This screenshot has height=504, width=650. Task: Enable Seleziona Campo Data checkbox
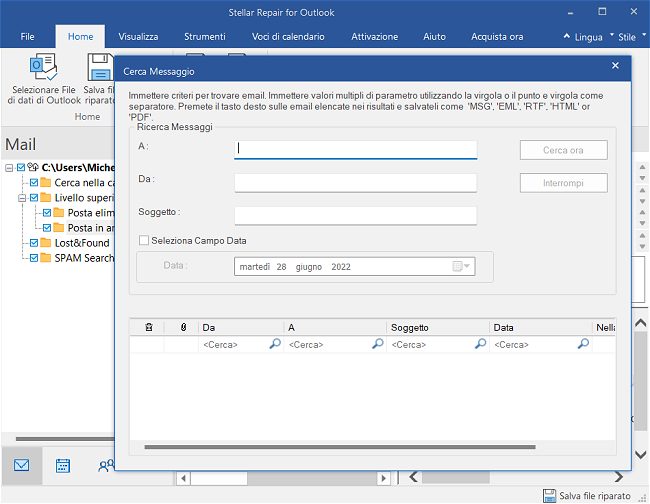(144, 240)
